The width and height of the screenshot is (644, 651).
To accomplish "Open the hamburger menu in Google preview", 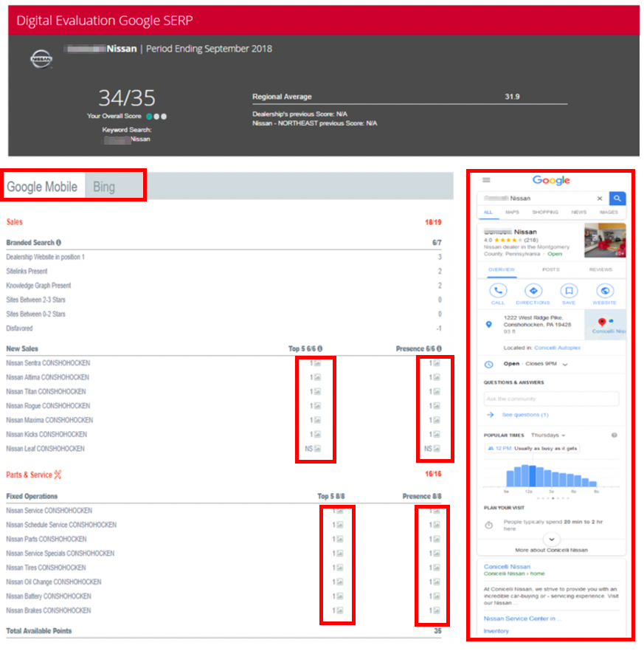I will [x=486, y=180].
